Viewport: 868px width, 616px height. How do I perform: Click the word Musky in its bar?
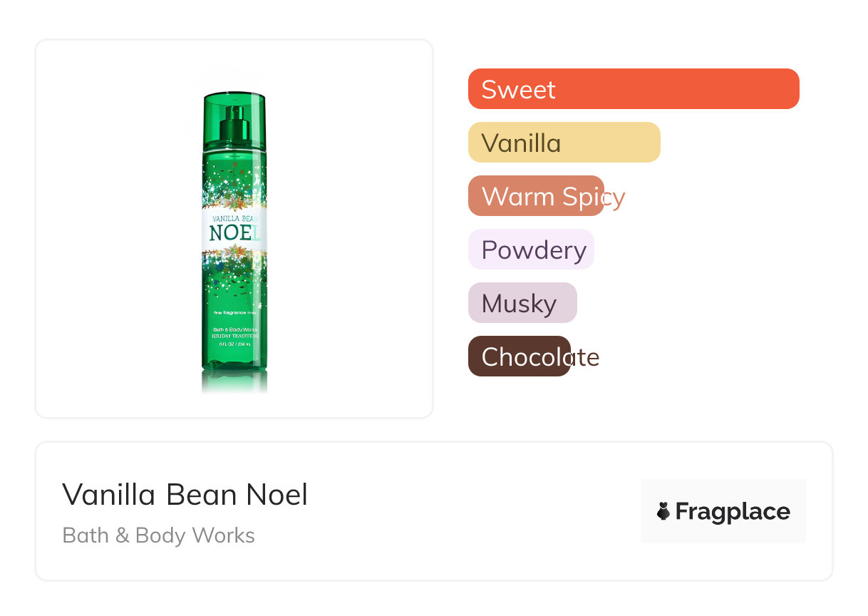click(518, 304)
